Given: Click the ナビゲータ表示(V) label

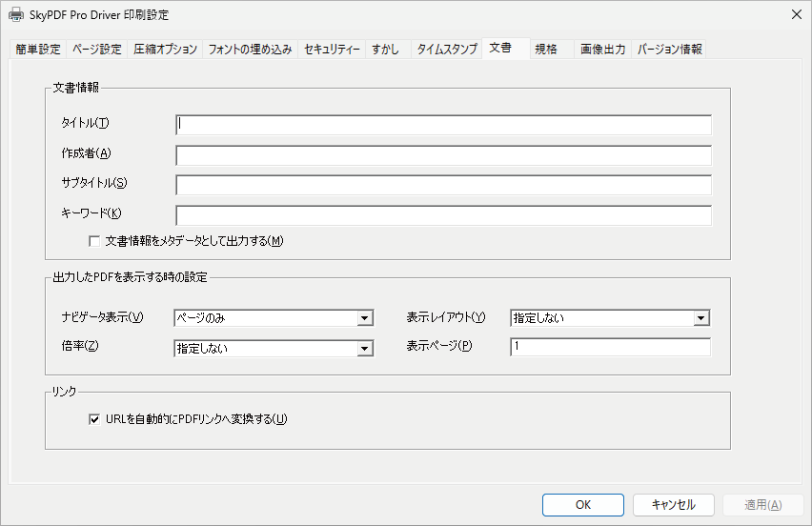Looking at the screenshot, I should (x=102, y=317).
